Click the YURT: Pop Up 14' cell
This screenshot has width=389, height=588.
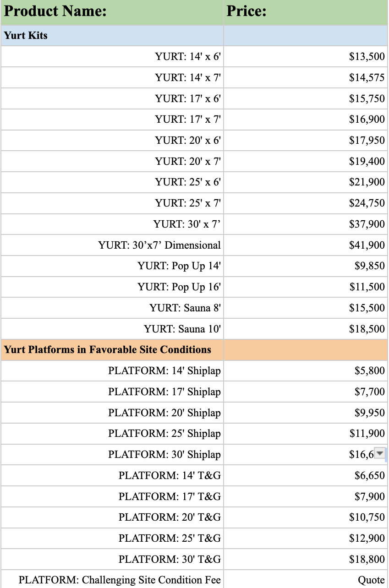[112, 266]
